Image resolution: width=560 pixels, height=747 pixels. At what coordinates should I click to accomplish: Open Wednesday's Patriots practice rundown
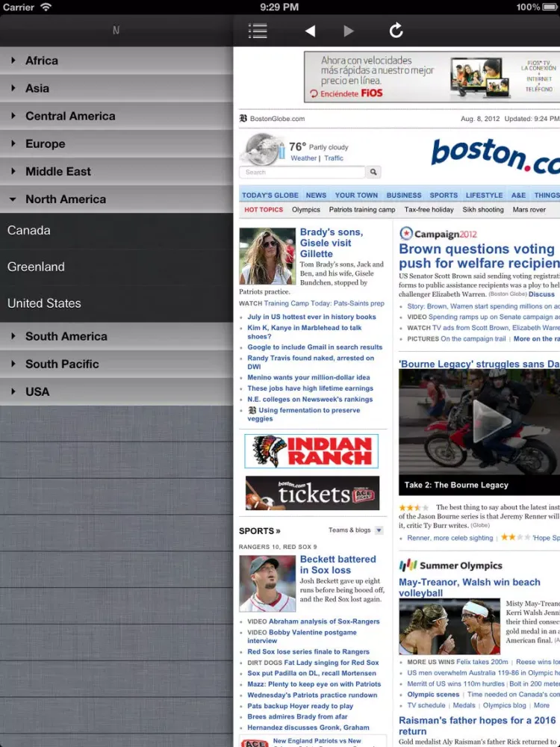tap(312, 695)
